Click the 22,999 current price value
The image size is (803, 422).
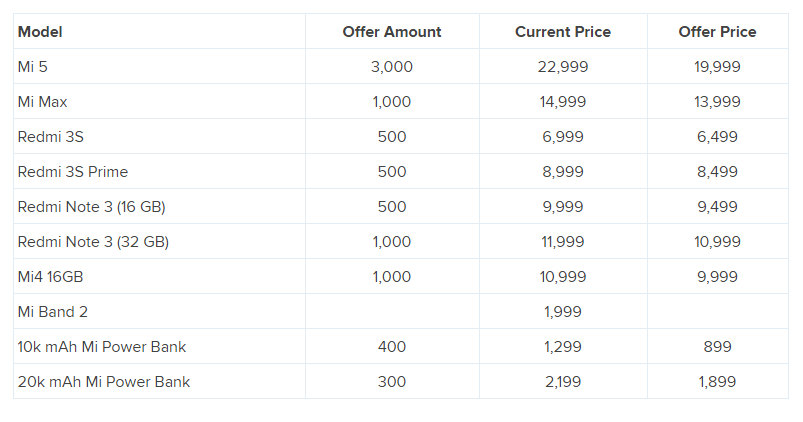point(563,67)
